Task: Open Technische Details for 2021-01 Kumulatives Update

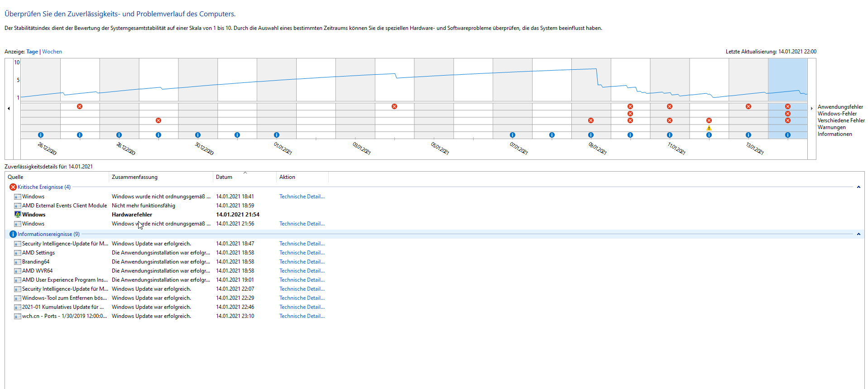Action: coord(302,307)
